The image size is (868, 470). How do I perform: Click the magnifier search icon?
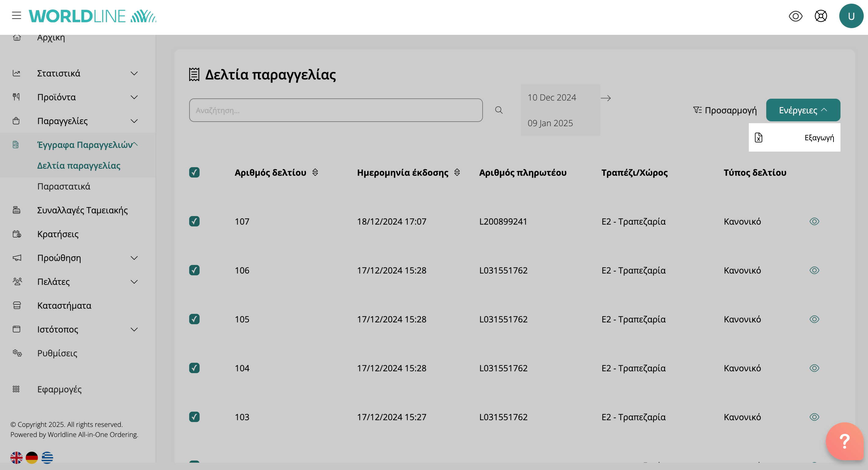(499, 110)
